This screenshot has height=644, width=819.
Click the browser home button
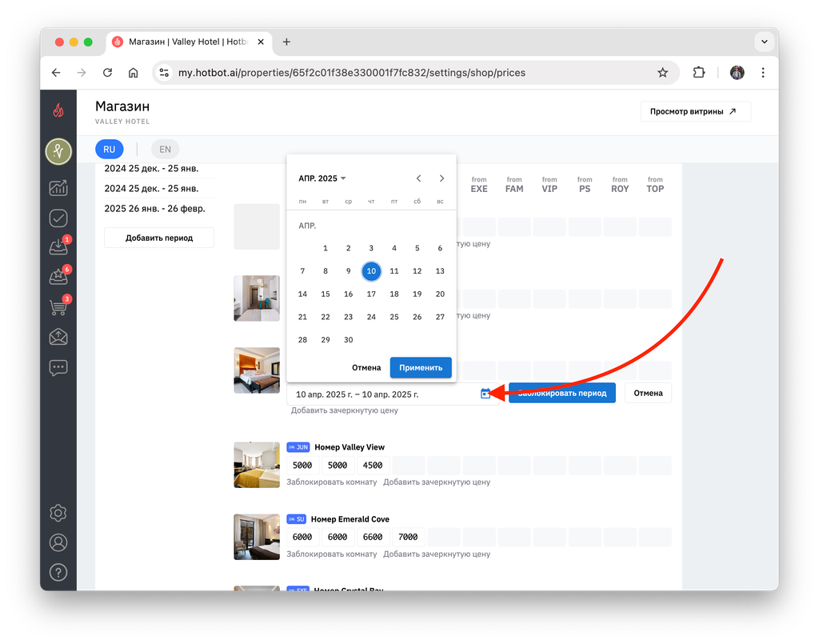pos(134,73)
